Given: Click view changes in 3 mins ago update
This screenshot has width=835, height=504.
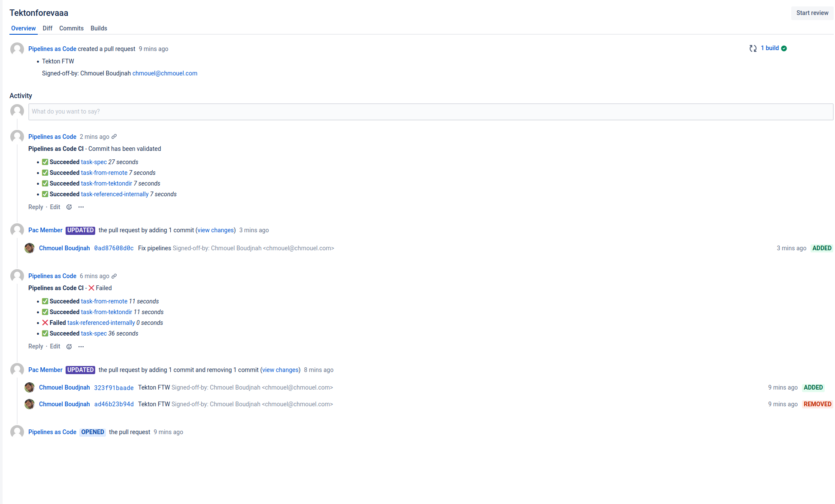Looking at the screenshot, I should tap(216, 230).
